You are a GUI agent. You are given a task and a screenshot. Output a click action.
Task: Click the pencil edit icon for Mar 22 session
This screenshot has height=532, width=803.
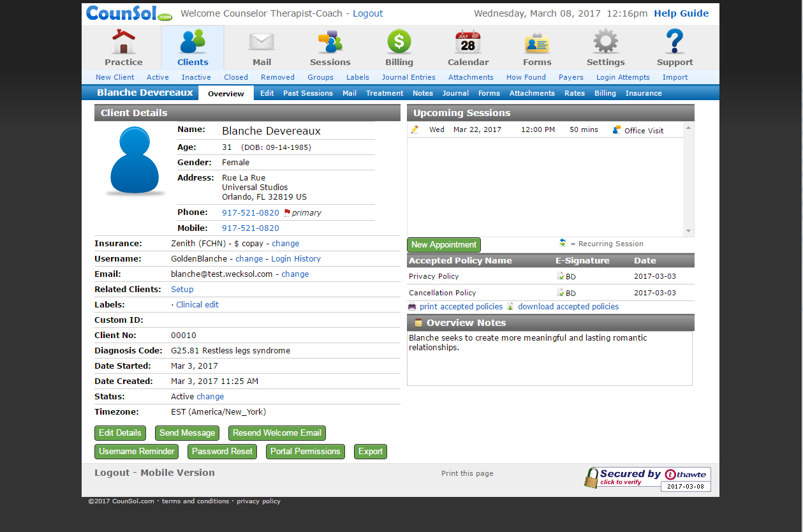coord(415,129)
